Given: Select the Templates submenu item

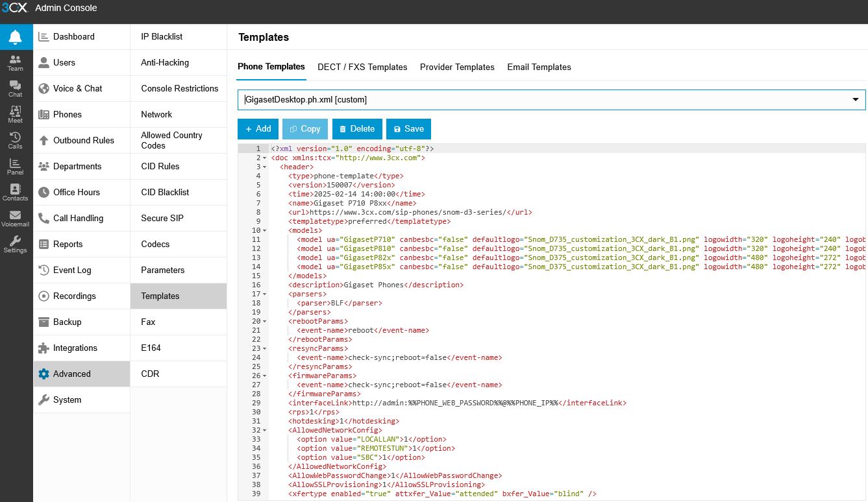Looking at the screenshot, I should click(x=179, y=296).
